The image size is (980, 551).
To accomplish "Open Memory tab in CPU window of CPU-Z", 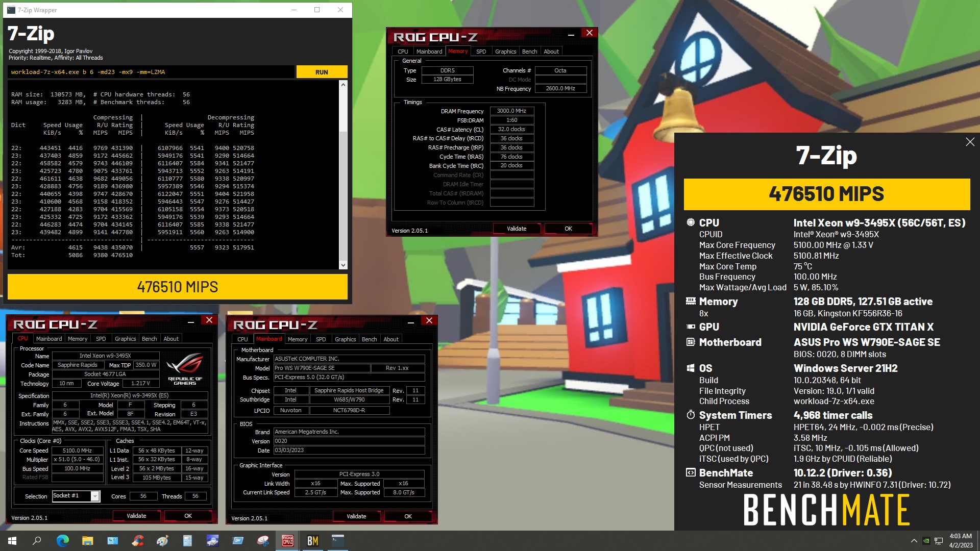I will (x=78, y=339).
